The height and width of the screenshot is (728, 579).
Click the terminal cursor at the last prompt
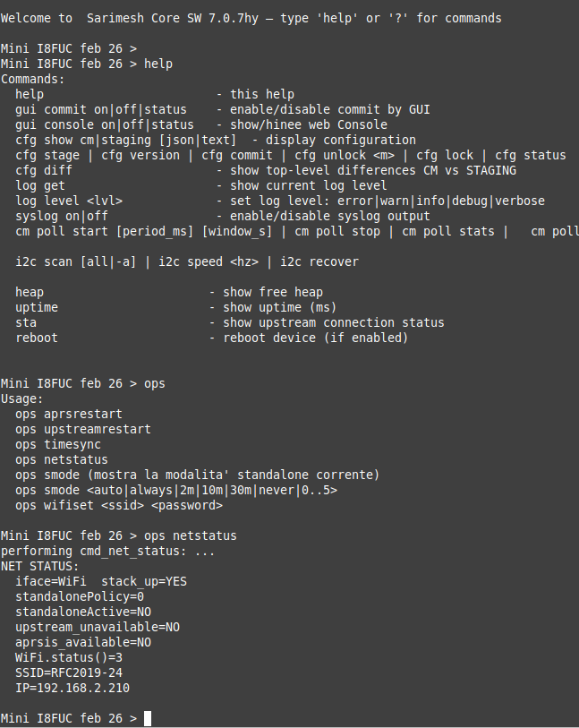pyautogui.click(x=148, y=718)
